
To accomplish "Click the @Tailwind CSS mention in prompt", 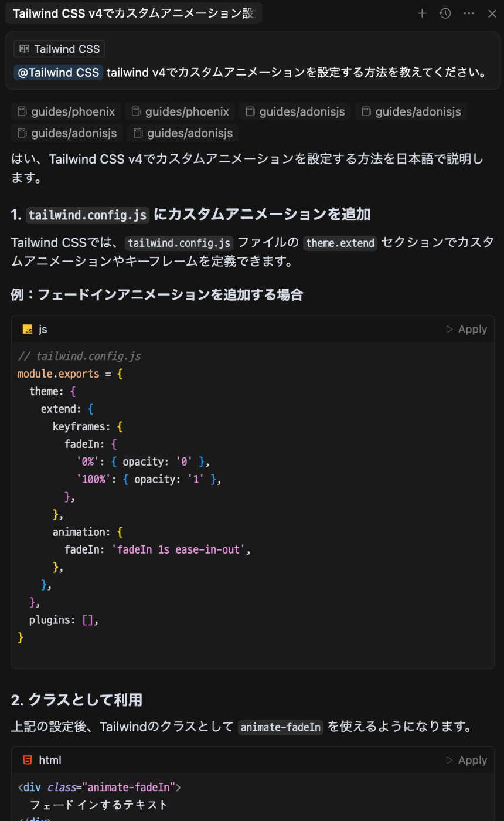I will click(x=59, y=73).
